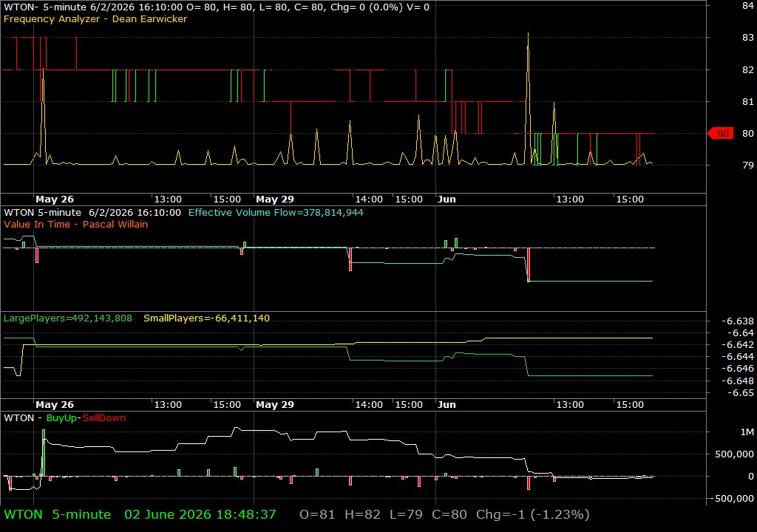
Task: Click price scale label 81
Action: [x=748, y=102]
